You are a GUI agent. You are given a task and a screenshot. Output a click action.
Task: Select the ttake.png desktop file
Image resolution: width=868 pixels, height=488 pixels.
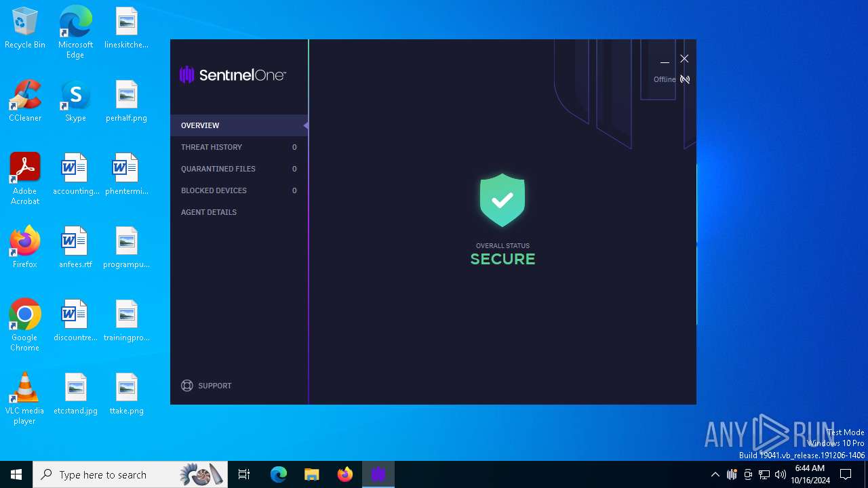pyautogui.click(x=126, y=394)
